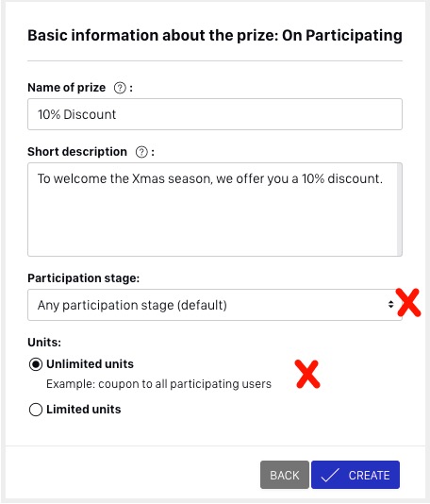
Task: Focus the Name of prize input field
Action: pos(214,114)
